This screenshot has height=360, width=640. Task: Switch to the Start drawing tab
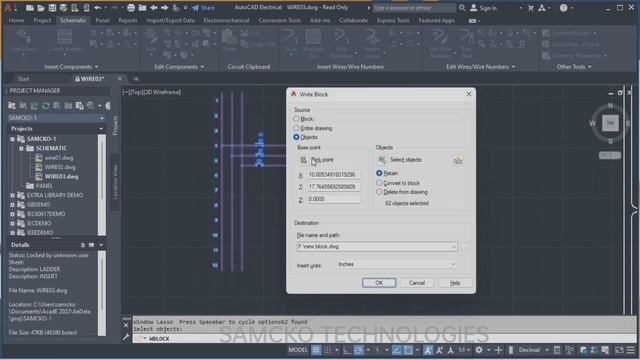coord(23,79)
